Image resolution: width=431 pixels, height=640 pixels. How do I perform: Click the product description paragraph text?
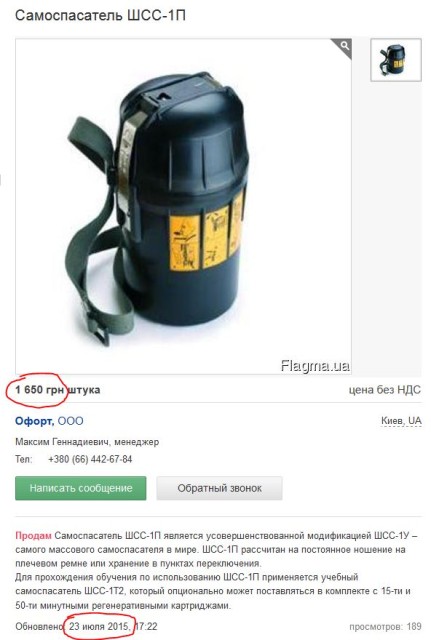click(216, 570)
